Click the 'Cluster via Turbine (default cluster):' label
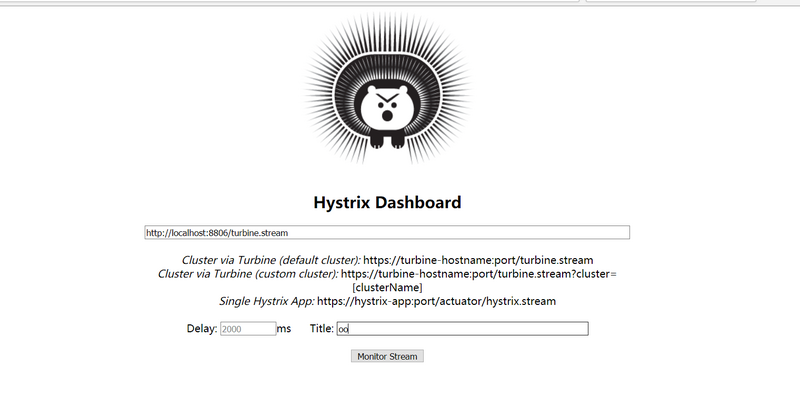 click(271, 260)
